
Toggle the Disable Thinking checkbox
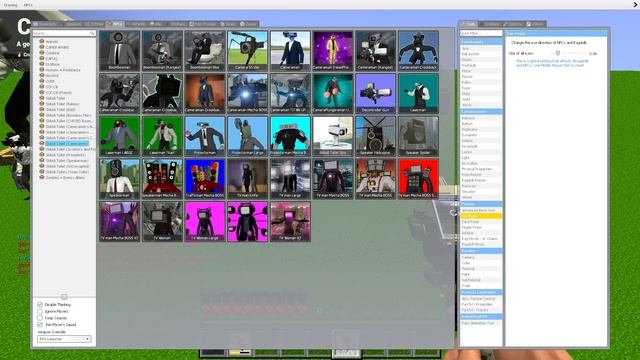point(40,304)
